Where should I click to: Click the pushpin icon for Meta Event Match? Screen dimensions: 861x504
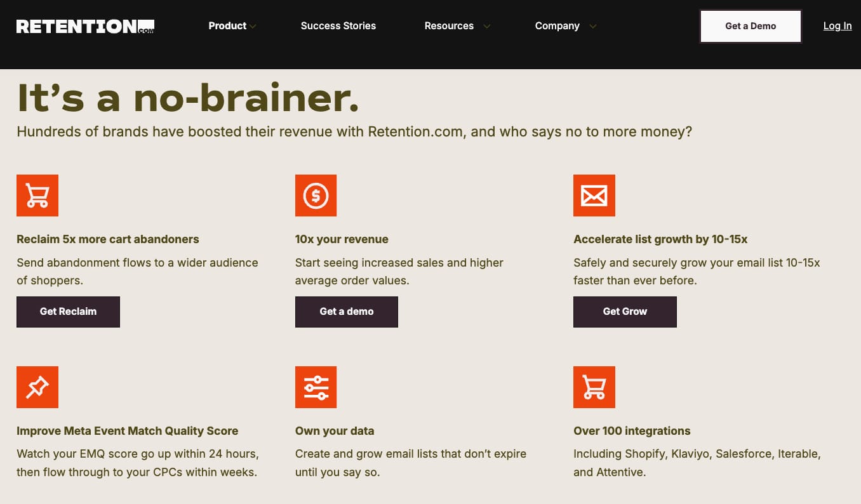click(x=37, y=387)
